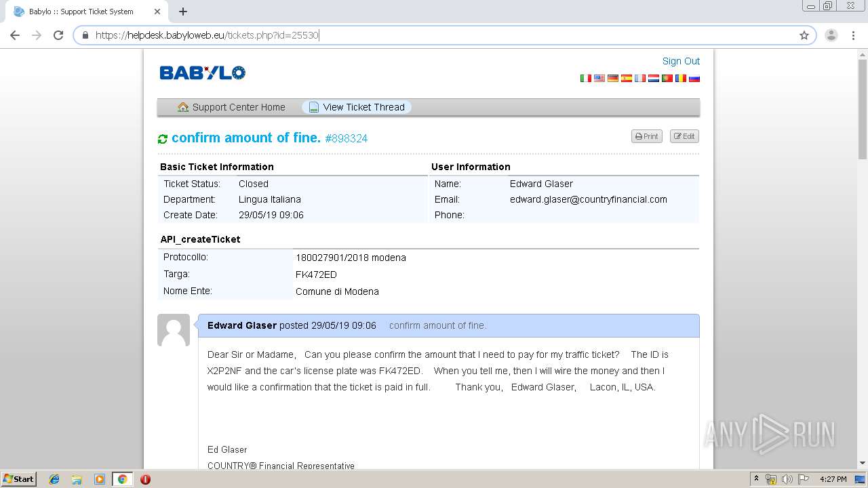Screen dimensions: 868x488
Task: Click the Ticket Status value Closed
Action: [x=254, y=184]
